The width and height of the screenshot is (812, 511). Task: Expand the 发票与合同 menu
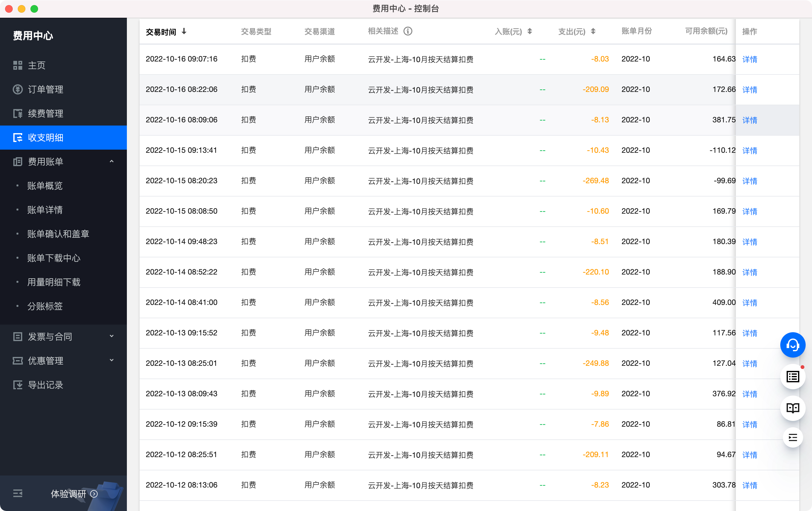[112, 336]
